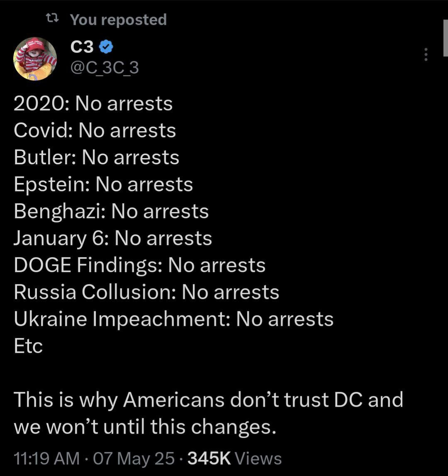Open the three-dot more options menu
448x476 pixels.
click(426, 54)
